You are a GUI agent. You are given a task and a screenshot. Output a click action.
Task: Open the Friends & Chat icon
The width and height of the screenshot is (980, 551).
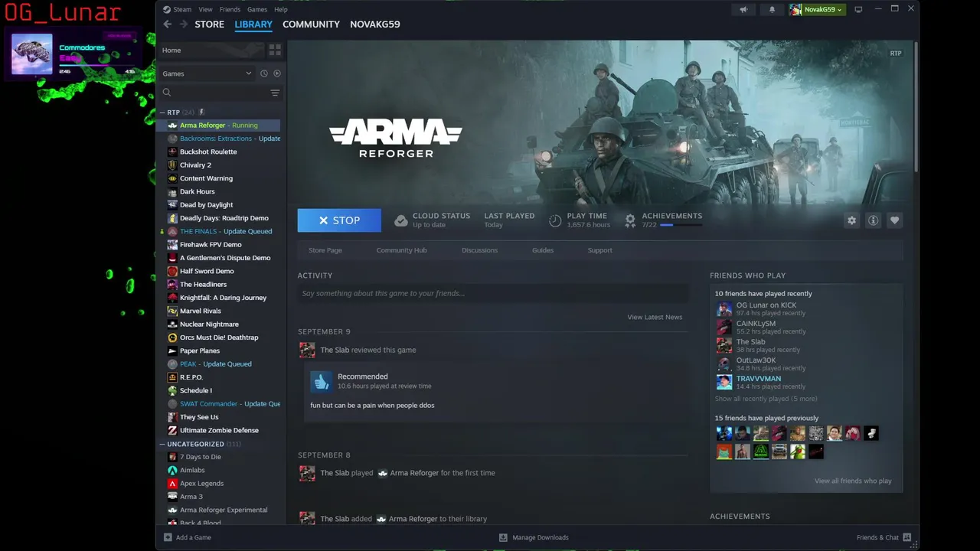pos(907,537)
